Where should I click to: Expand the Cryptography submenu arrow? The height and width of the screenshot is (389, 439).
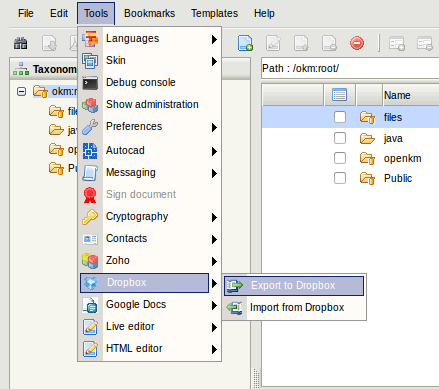(214, 218)
